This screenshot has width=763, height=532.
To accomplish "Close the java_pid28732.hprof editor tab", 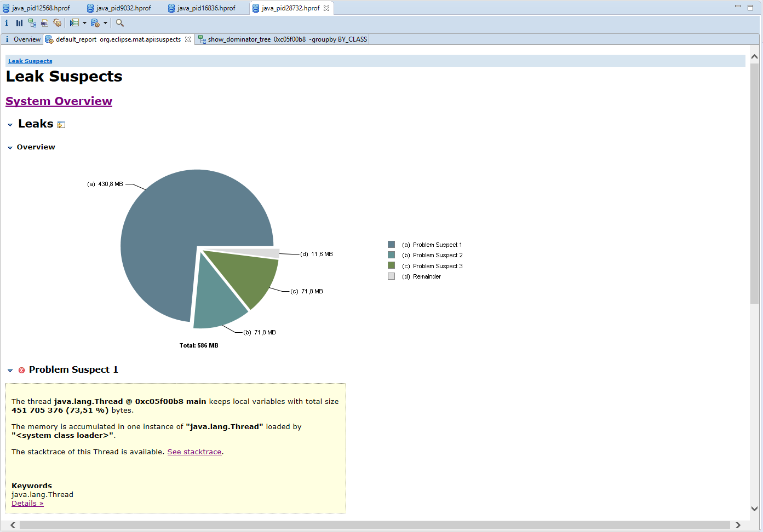I will 326,8.
